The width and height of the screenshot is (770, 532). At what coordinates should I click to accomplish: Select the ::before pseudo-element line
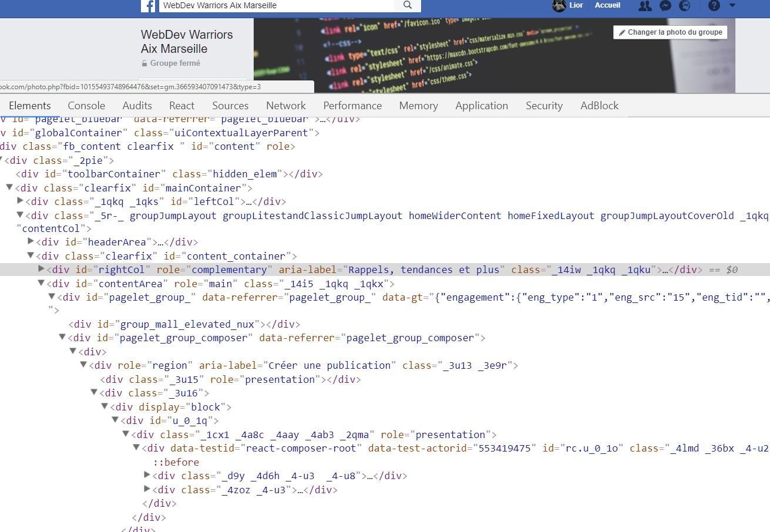(176, 462)
